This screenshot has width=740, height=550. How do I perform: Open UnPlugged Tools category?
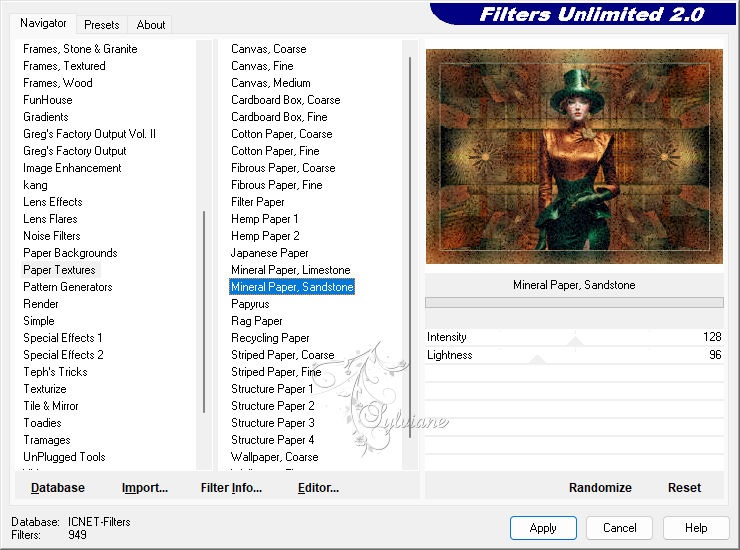pos(64,457)
